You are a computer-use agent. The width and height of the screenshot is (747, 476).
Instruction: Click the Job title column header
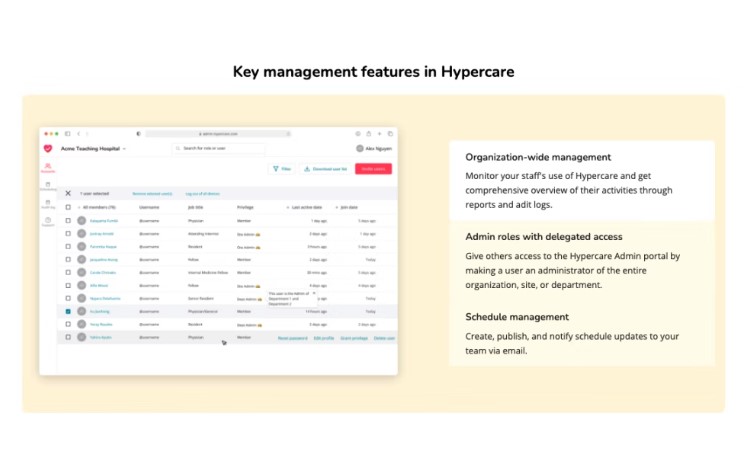pos(195,207)
